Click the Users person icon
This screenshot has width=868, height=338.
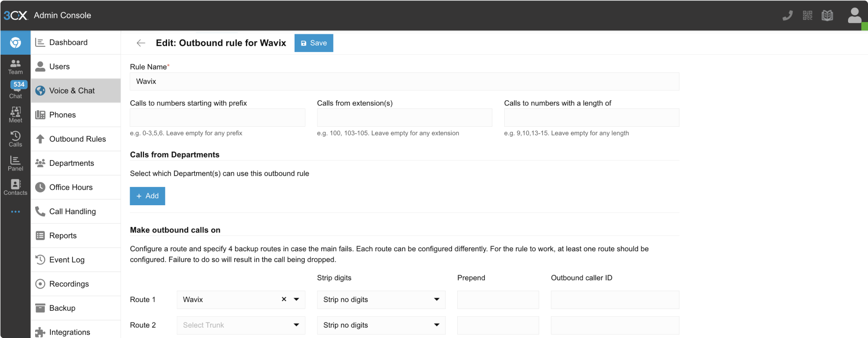coord(40,66)
